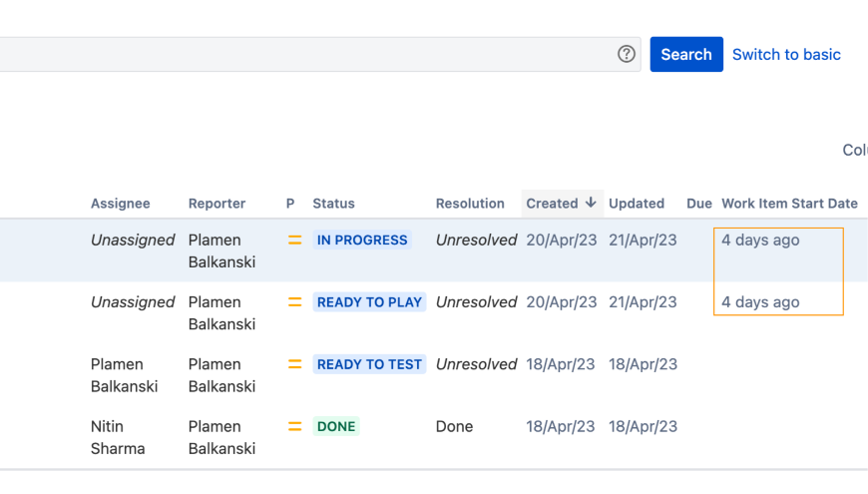Click the IN PROGRESS status badge

click(362, 241)
